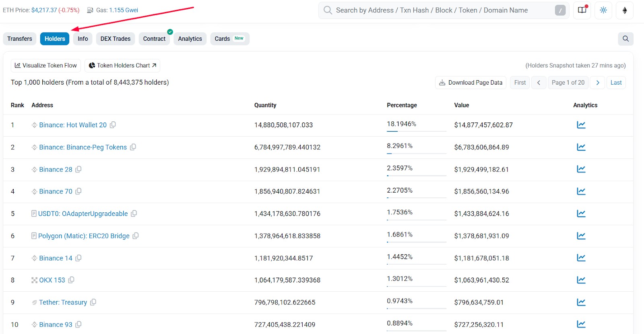Click the Quantity column header

click(265, 105)
